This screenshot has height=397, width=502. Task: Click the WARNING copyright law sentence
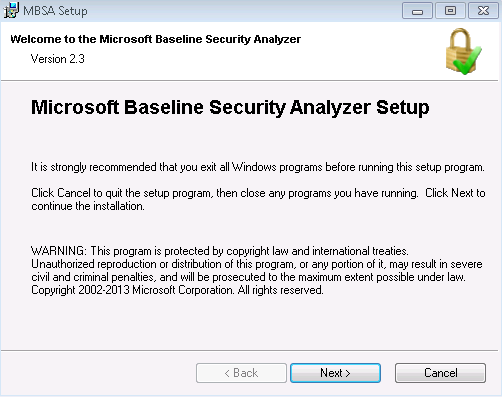click(x=220, y=251)
